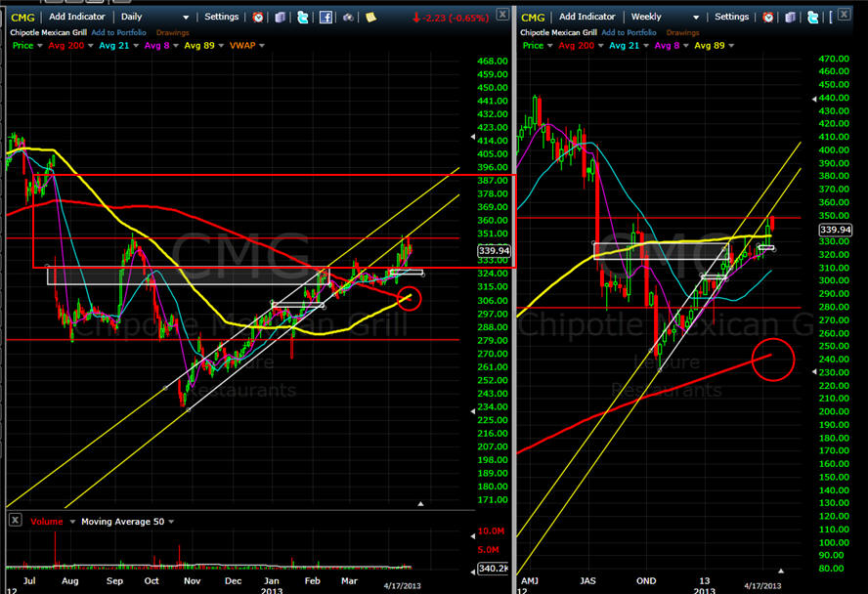The height and width of the screenshot is (594, 868).
Task: Expand the Price dropdown in Weekly chart
Action: (549, 46)
